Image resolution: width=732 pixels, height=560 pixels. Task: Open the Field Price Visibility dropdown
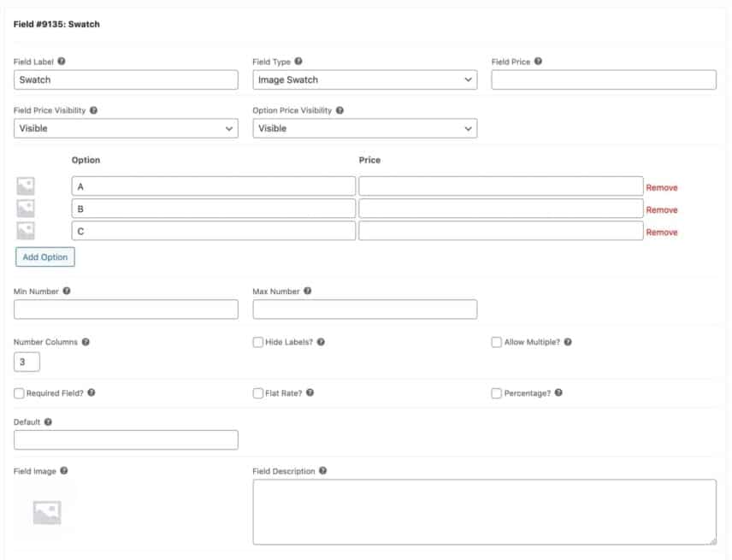[125, 127]
